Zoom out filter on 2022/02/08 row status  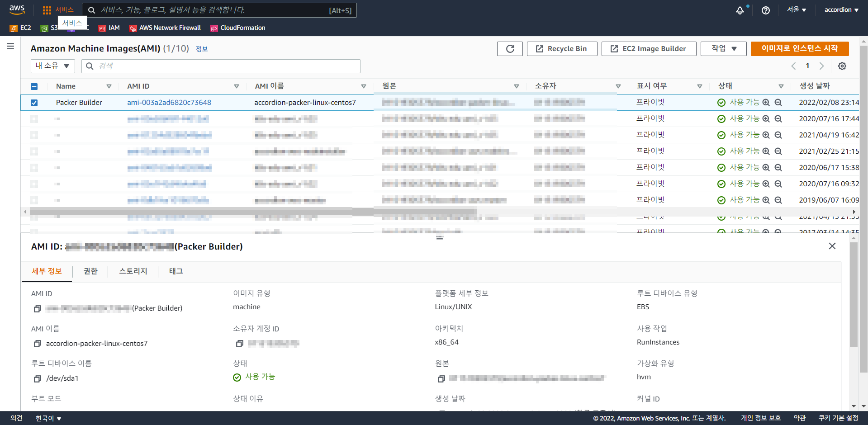coord(778,103)
